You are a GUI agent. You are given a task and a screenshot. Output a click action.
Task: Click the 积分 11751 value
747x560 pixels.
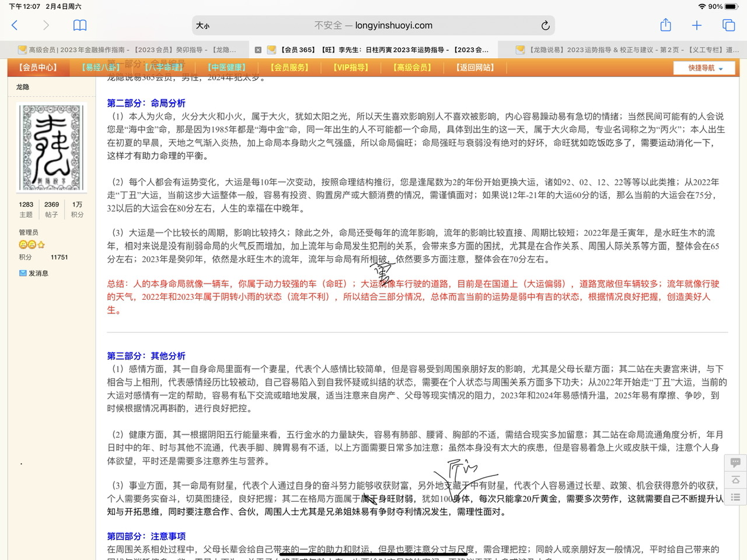pos(59,257)
